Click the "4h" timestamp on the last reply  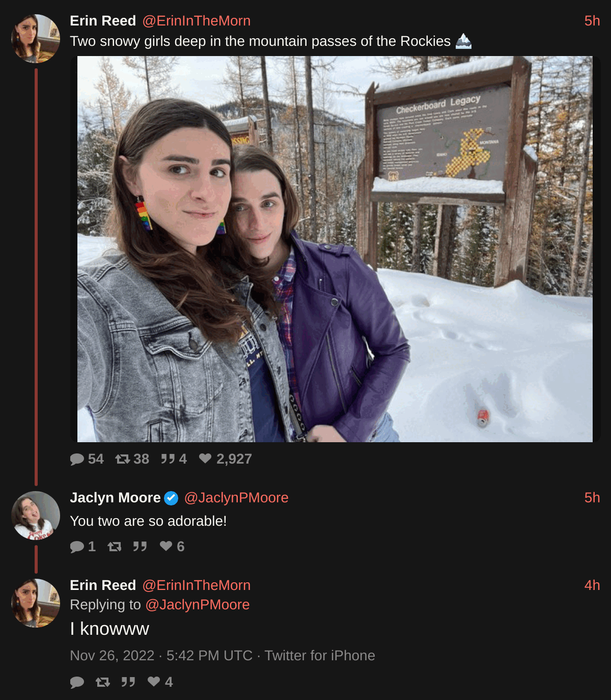pos(592,585)
